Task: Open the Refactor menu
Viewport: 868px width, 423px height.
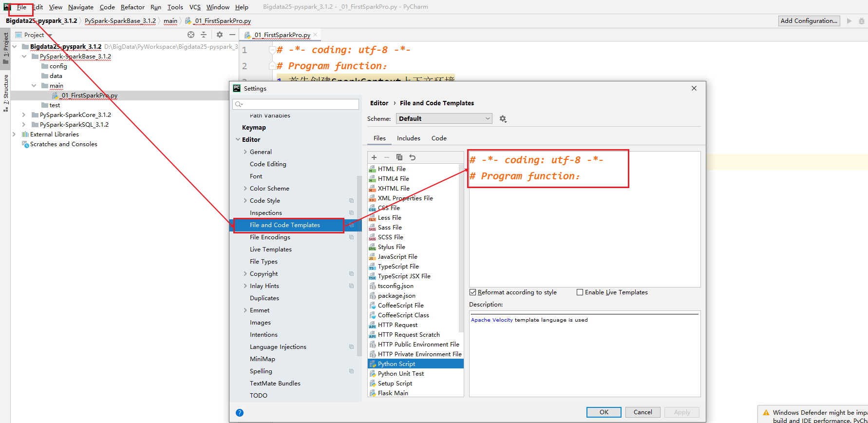Action: click(x=132, y=7)
